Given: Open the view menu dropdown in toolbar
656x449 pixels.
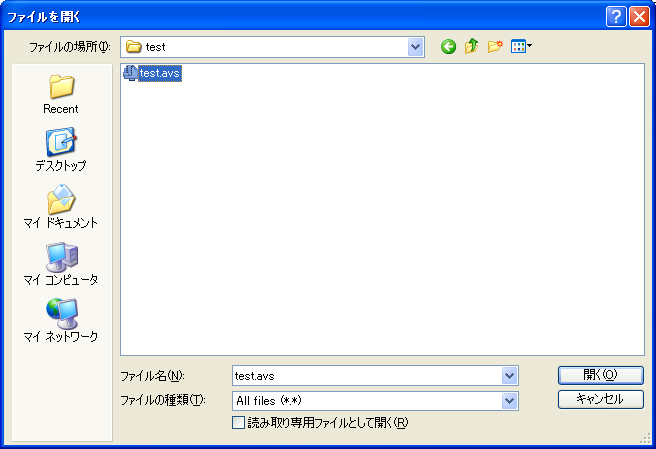Looking at the screenshot, I should pyautogui.click(x=522, y=47).
